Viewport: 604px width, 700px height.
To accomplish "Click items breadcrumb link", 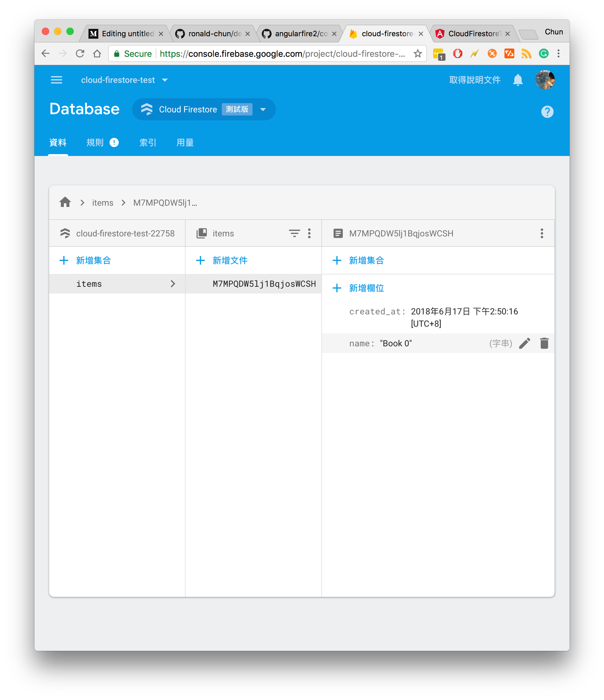I will pyautogui.click(x=102, y=202).
